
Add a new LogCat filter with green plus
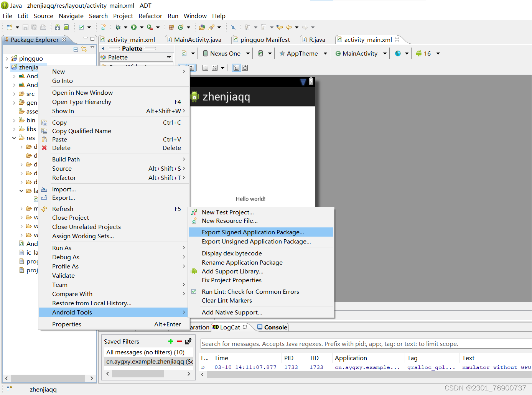point(171,341)
